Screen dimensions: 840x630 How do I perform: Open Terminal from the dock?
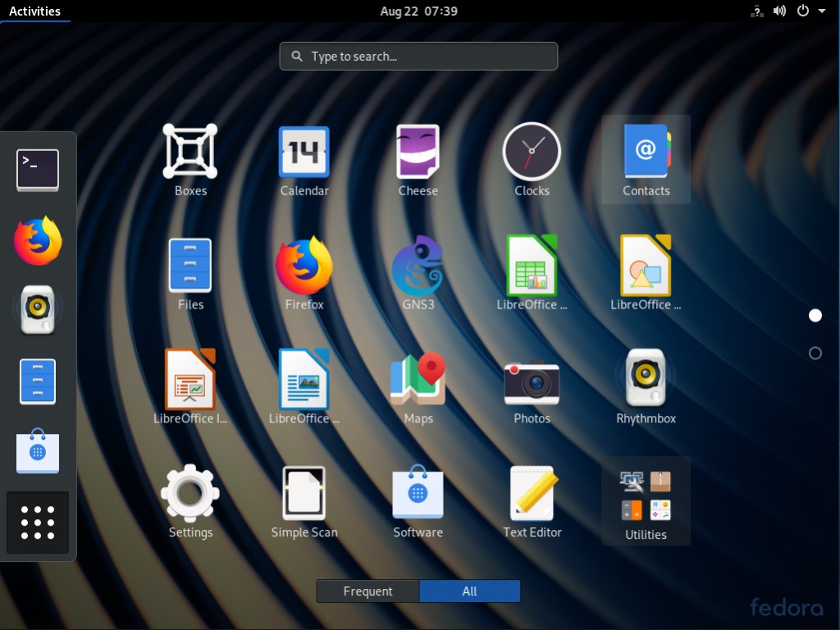[38, 170]
